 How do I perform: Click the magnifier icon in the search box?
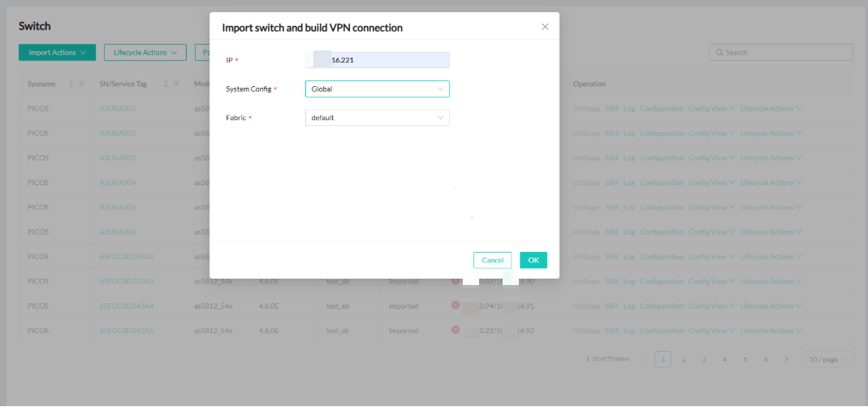pyautogui.click(x=719, y=53)
